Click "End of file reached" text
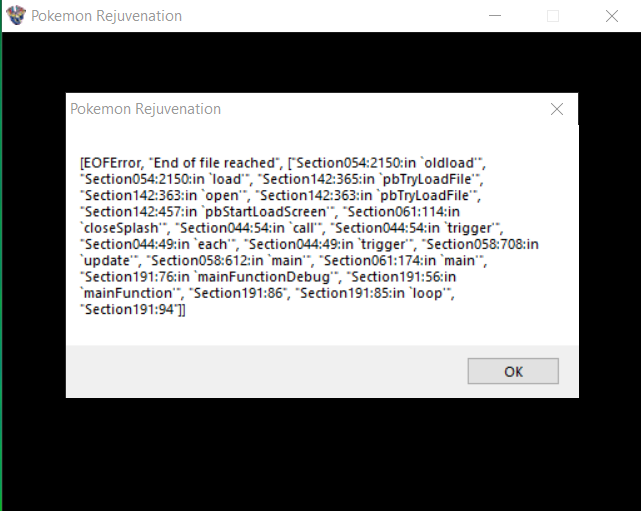Image resolution: width=641 pixels, height=511 pixels. pos(213,163)
